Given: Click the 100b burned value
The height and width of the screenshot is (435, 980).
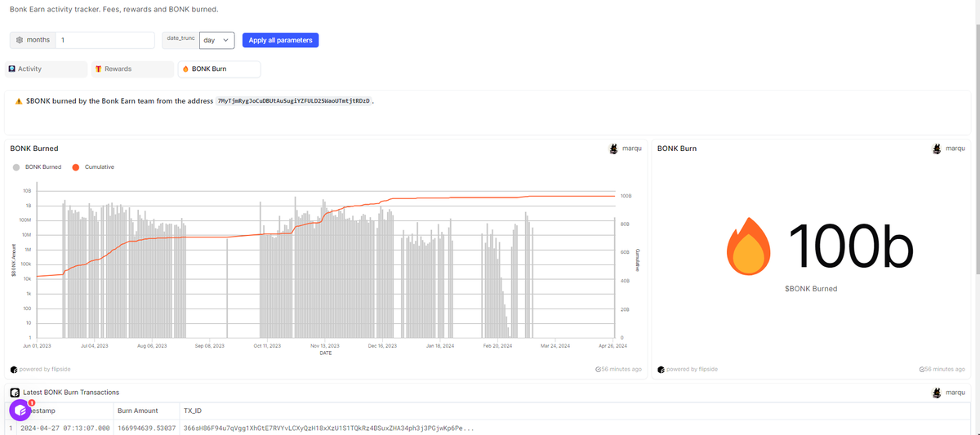Looking at the screenshot, I should [x=850, y=246].
